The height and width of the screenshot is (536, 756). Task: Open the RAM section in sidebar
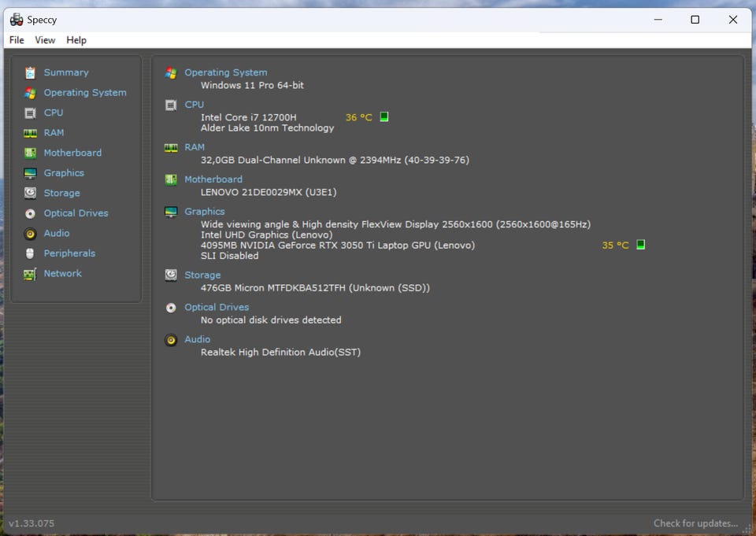click(x=54, y=132)
